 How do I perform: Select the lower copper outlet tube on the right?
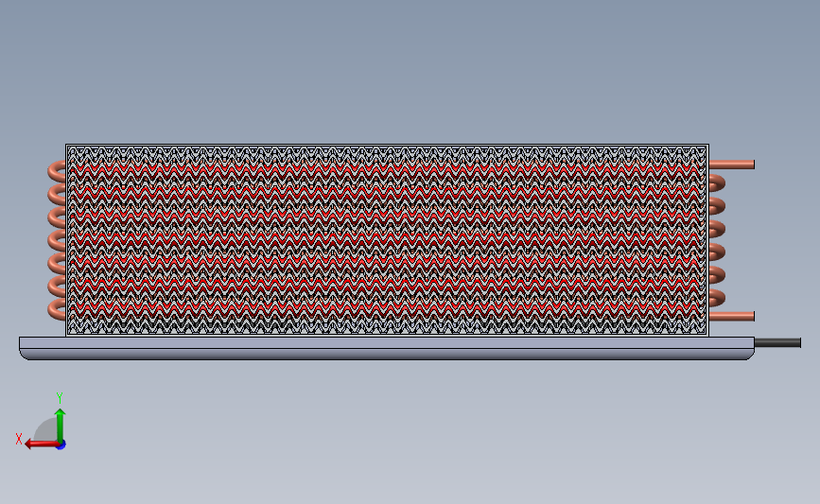click(732, 316)
